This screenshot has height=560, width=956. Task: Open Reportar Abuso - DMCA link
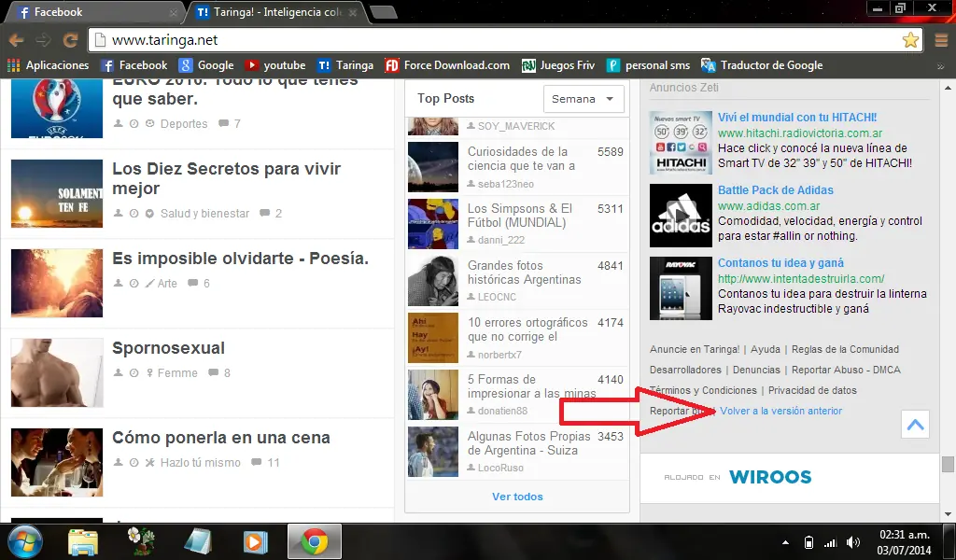click(846, 370)
